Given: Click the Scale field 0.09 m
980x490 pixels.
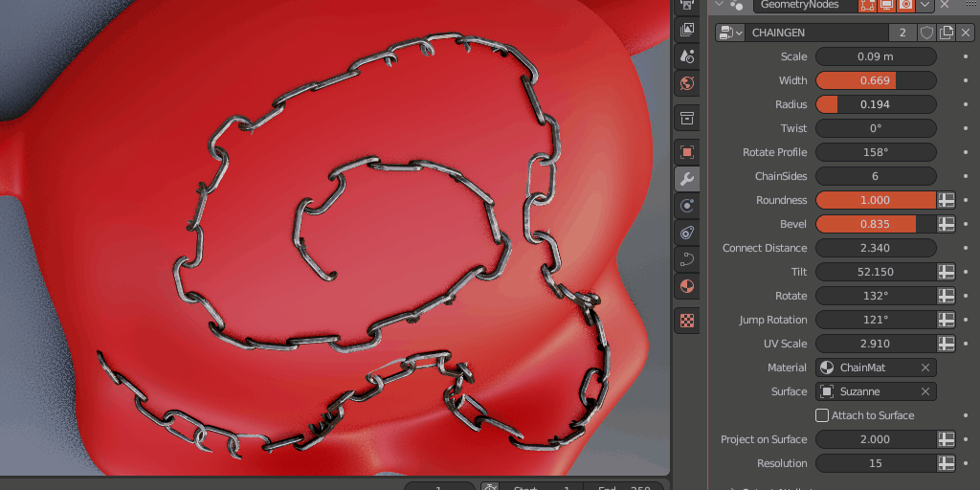Looking at the screenshot, I should click(x=876, y=56).
